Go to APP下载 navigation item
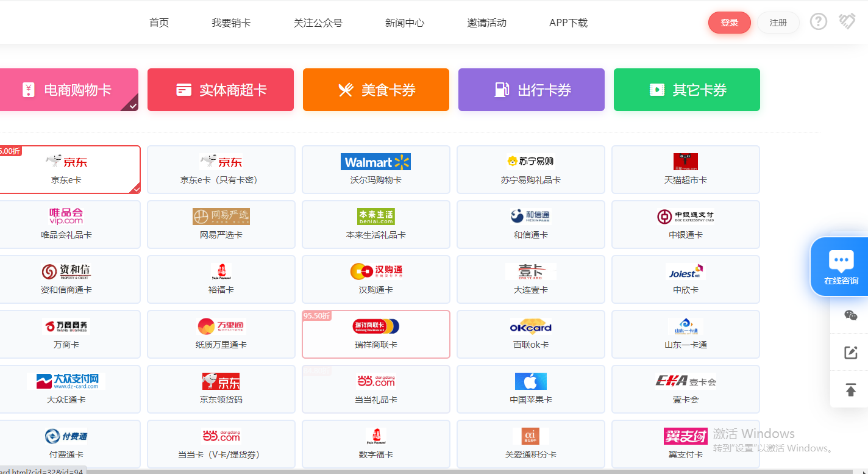 click(568, 23)
